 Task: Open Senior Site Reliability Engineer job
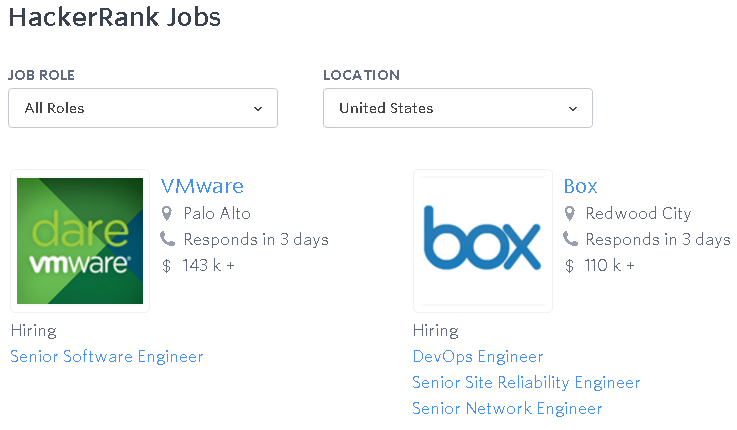click(526, 383)
